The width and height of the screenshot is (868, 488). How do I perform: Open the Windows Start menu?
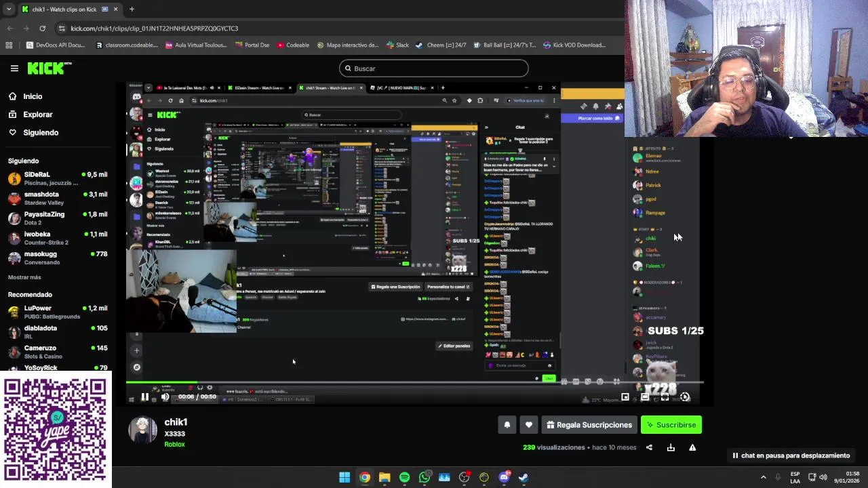coord(344,477)
